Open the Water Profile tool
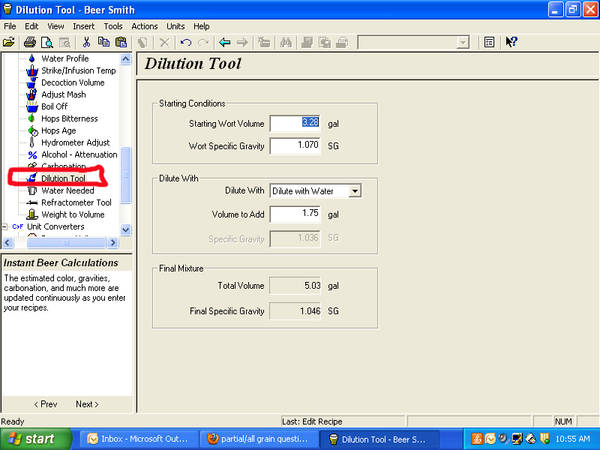Viewport: 600px width, 450px height. [x=65, y=59]
